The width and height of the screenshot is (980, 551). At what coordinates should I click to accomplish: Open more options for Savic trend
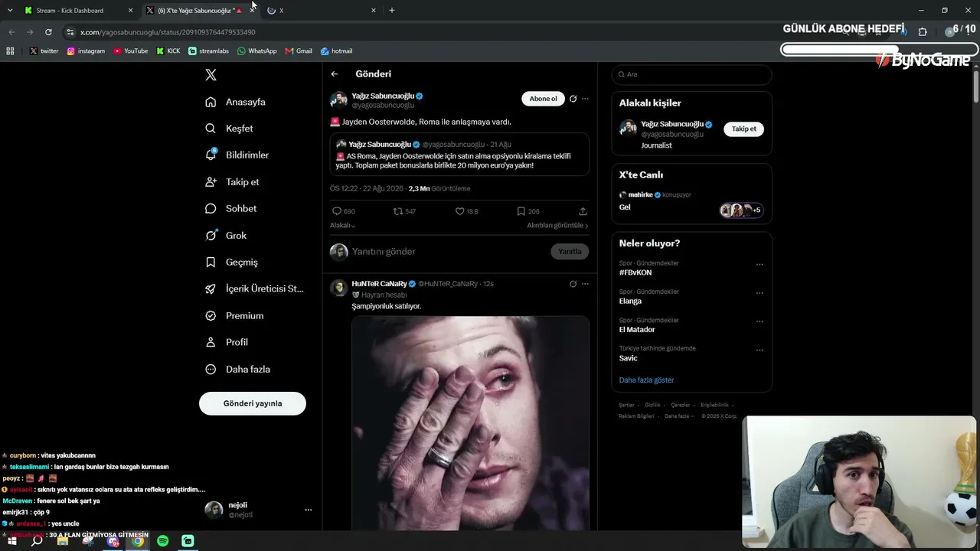click(759, 350)
